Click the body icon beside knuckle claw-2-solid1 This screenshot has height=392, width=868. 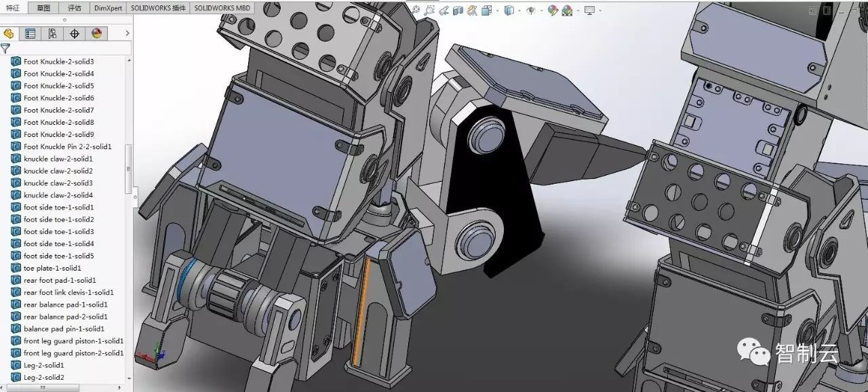pyautogui.click(x=16, y=158)
